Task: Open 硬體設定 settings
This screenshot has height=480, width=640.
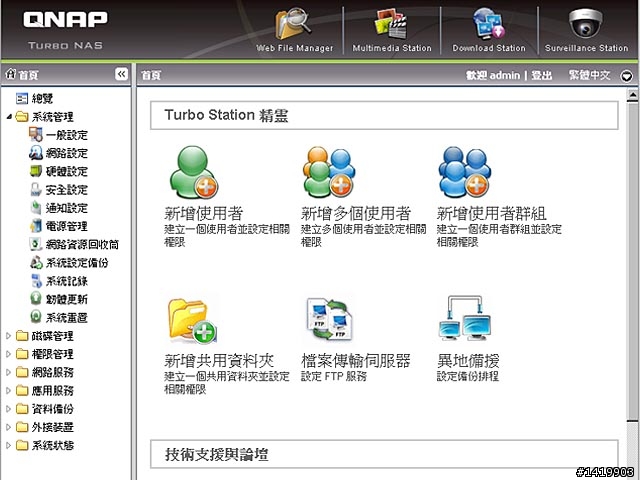Action: point(67,171)
